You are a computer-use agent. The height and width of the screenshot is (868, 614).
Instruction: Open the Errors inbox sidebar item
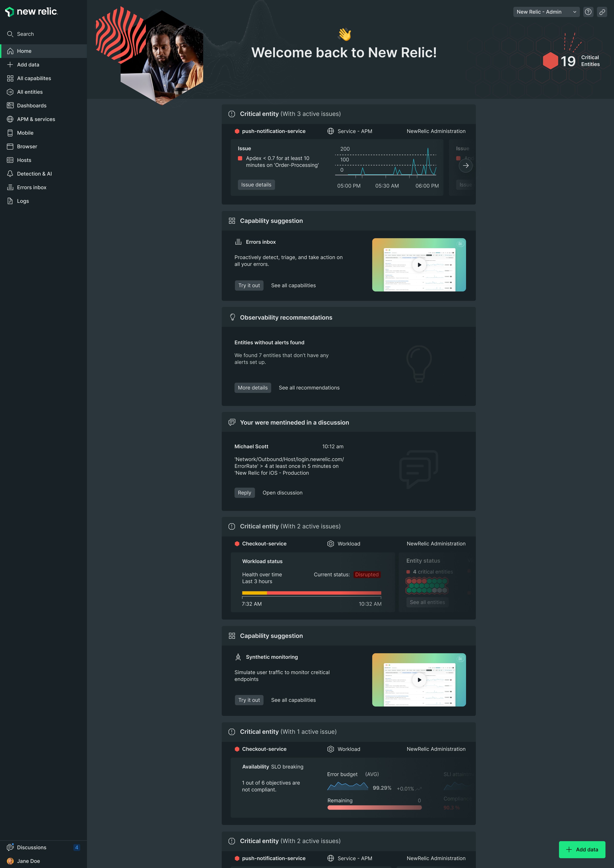pyautogui.click(x=32, y=187)
